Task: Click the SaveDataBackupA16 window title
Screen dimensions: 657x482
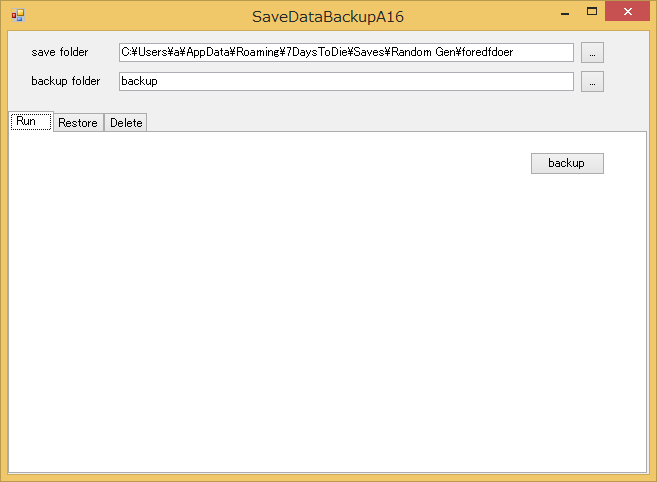Action: click(328, 17)
